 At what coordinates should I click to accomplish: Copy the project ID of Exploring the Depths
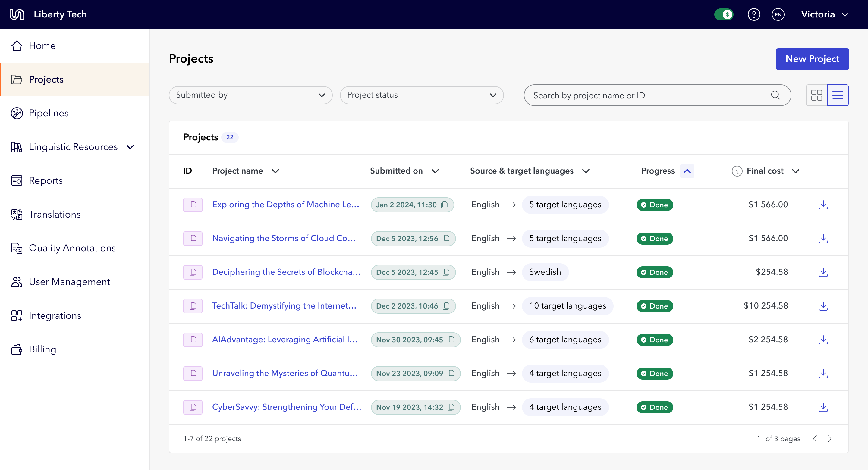[x=193, y=205]
